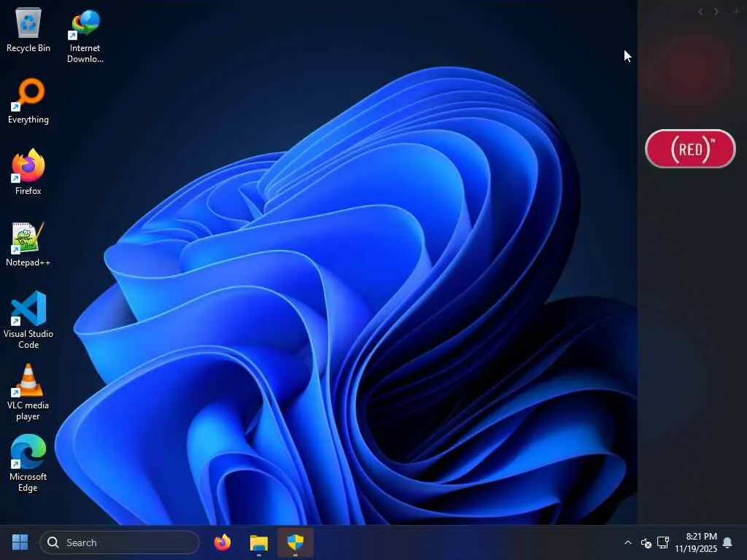This screenshot has width=747, height=560.
Task: Select the Recycle Bin desktop icon
Action: (28, 31)
